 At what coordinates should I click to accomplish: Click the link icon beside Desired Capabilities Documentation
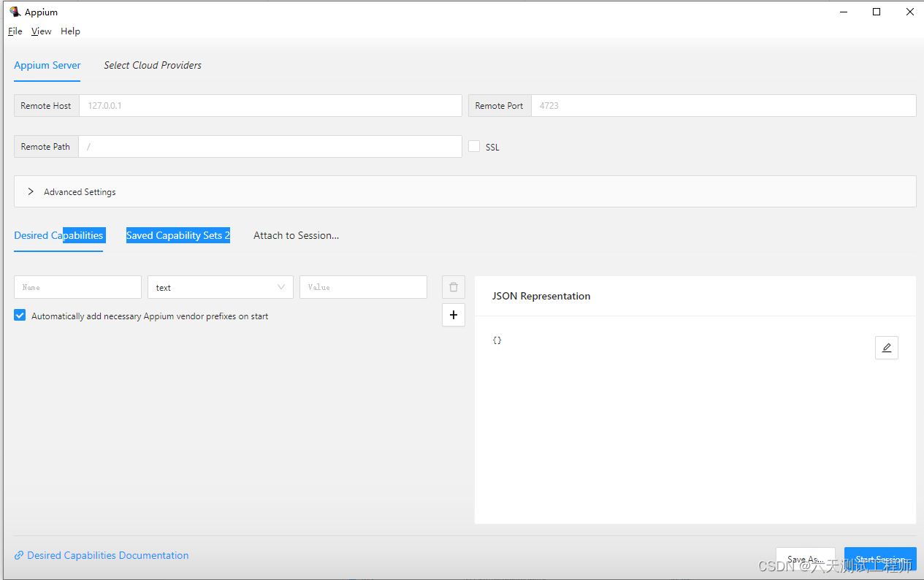19,556
